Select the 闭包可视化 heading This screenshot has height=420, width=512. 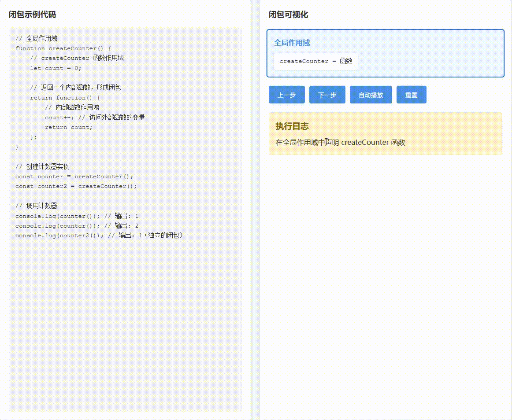pyautogui.click(x=288, y=15)
